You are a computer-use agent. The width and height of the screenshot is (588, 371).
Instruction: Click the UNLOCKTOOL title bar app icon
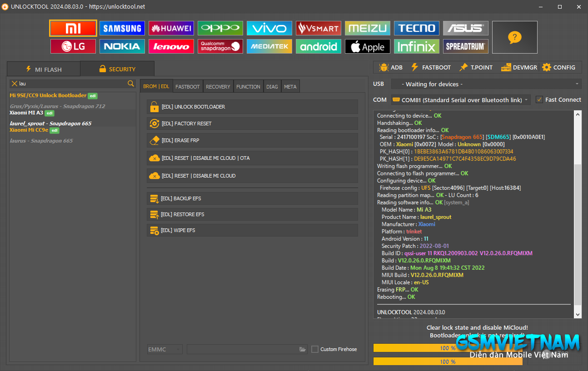coord(5,6)
